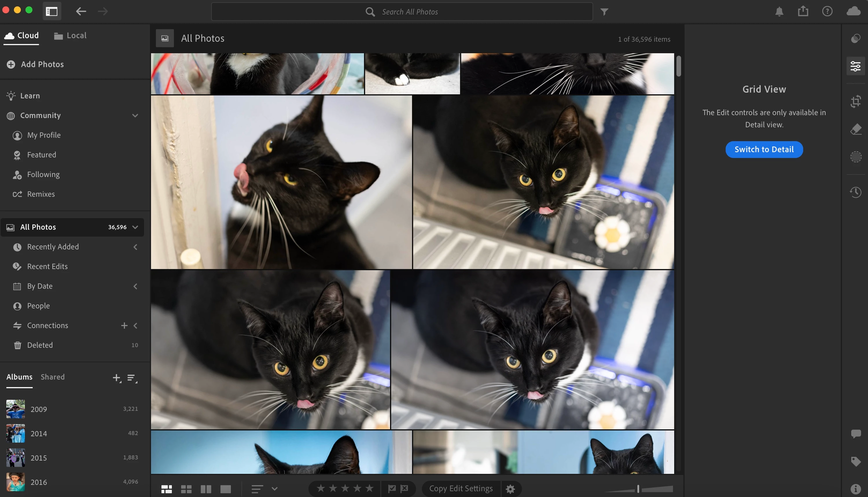Open the Share export icon

click(803, 11)
